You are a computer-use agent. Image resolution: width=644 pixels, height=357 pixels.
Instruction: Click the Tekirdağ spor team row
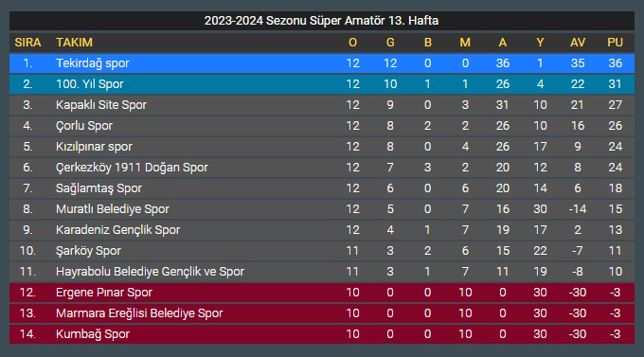[322, 63]
